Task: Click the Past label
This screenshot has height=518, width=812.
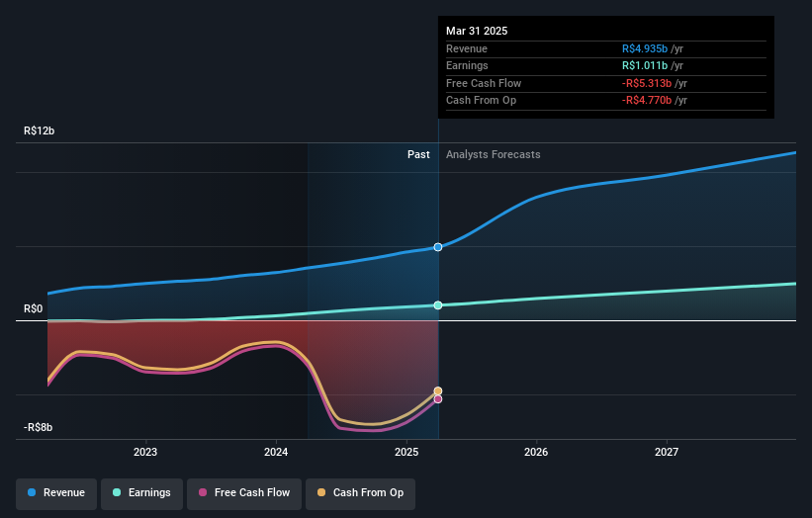Action: 418,155
